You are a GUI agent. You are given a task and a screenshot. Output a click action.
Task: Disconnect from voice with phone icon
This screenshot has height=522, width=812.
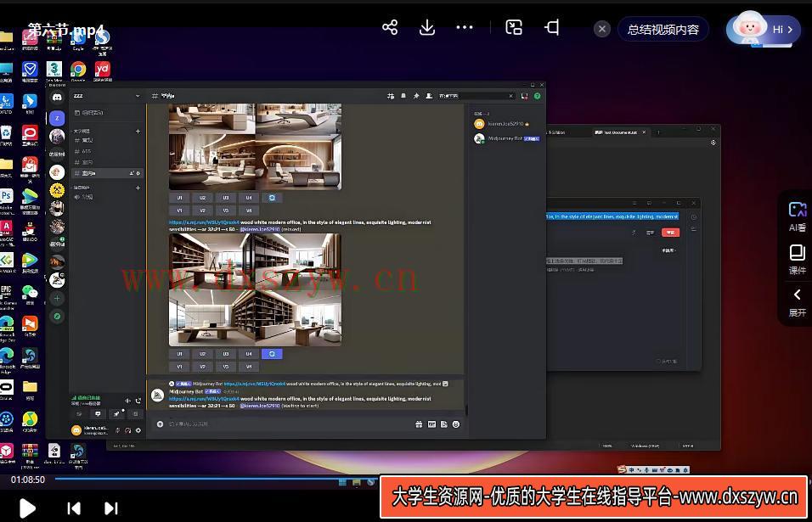coord(138,401)
